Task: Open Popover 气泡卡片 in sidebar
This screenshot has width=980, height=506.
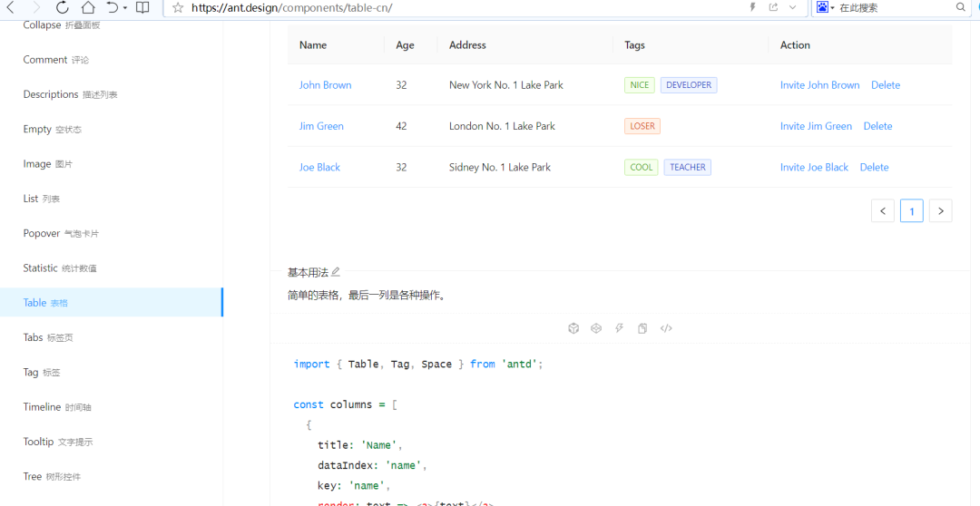Action: [61, 234]
